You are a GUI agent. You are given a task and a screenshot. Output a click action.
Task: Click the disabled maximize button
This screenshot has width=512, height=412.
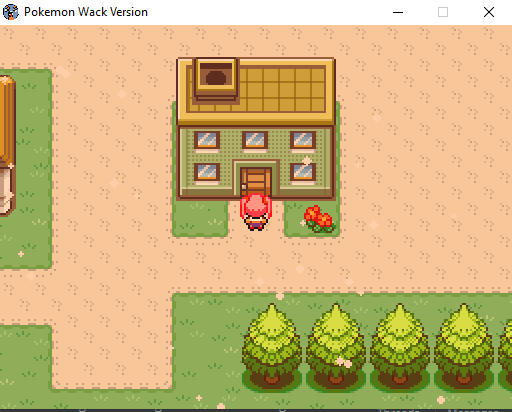click(x=443, y=12)
